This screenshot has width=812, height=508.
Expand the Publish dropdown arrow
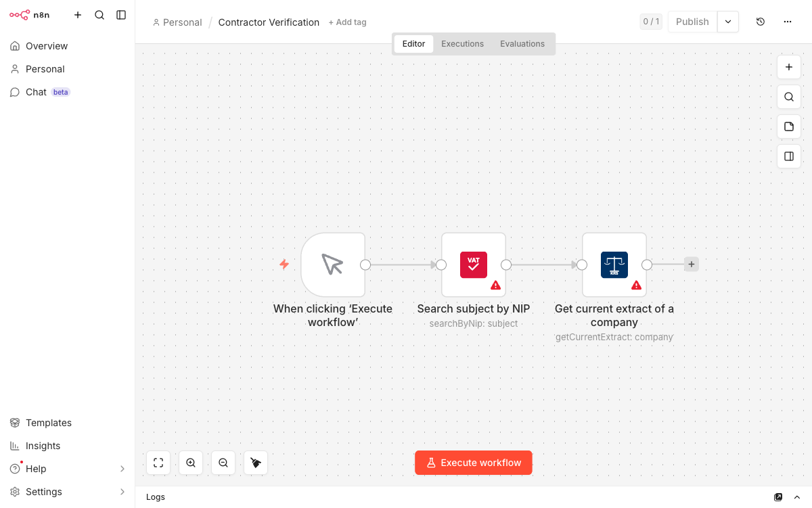728,22
